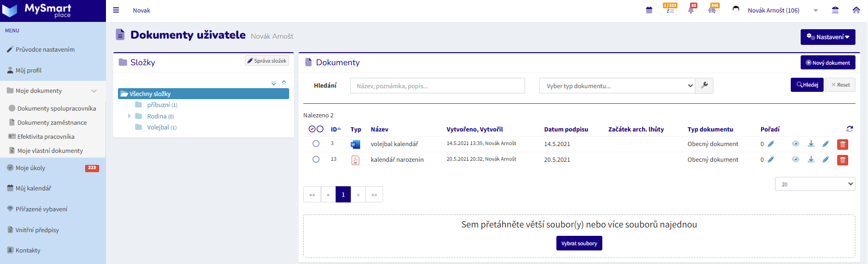Open Můj kalendář in sidebar menu
This screenshot has height=264, width=868.
coord(33,188)
